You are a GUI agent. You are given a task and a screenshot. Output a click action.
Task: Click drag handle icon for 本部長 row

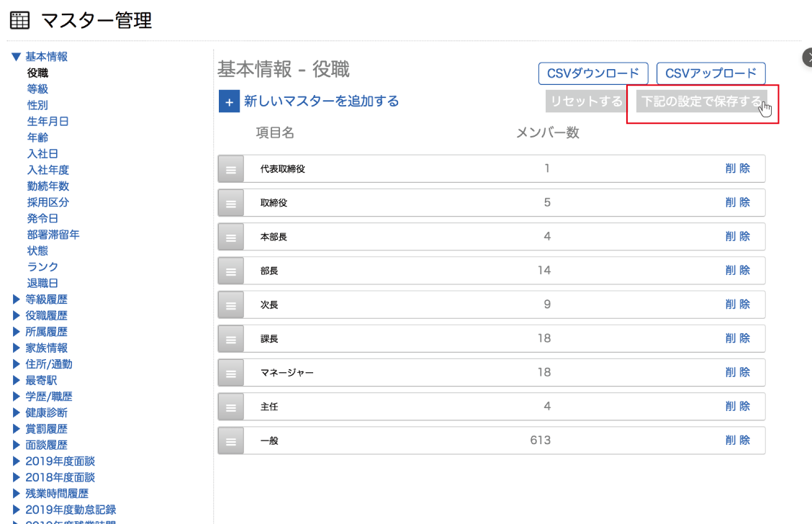(x=230, y=237)
